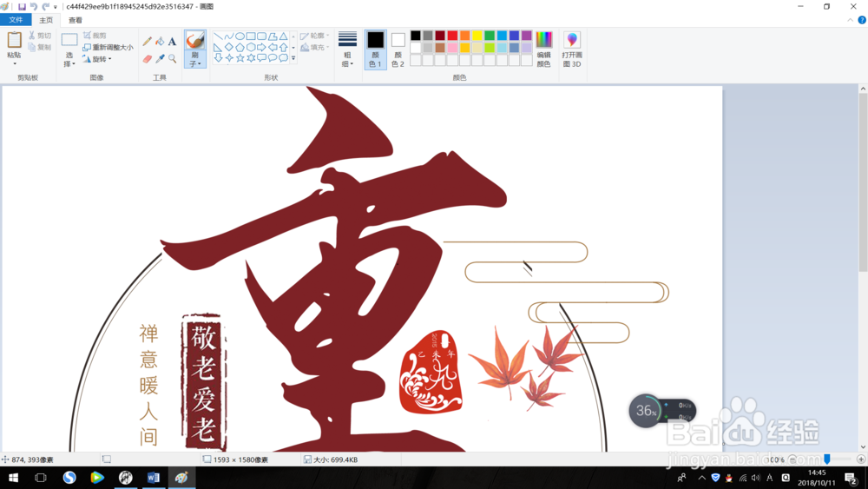Select the Fill with color bucket tool

tap(160, 42)
